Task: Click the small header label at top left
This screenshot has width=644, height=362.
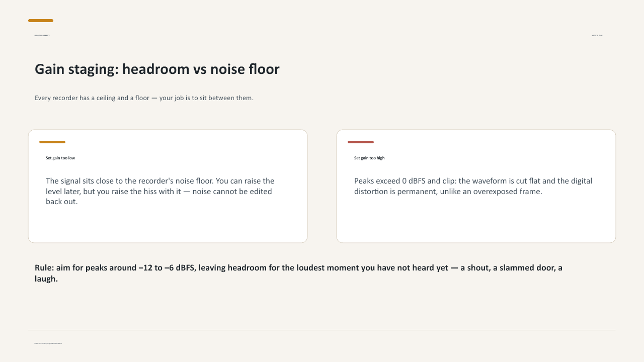Action: tap(42, 36)
